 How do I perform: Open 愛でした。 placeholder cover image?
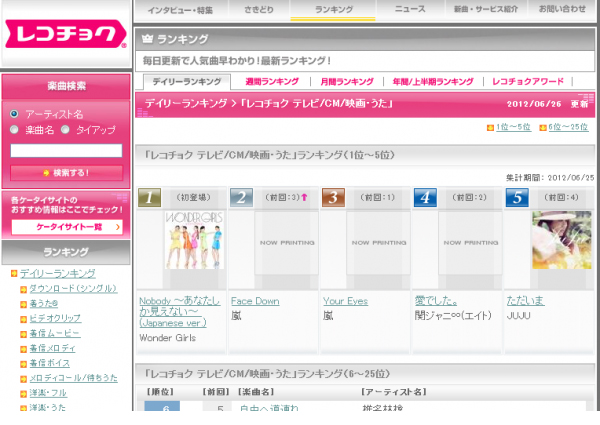[x=470, y=243]
